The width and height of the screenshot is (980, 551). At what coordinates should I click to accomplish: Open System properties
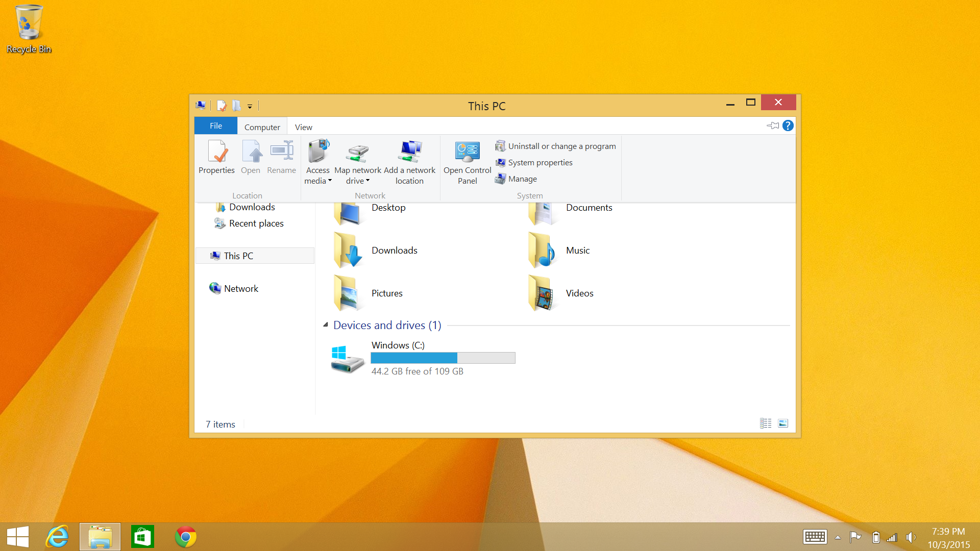(534, 162)
